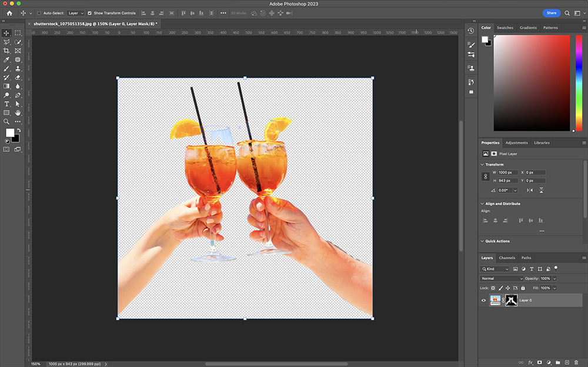Click the layer mask thumbnail of Layer 0
The image size is (588, 367).
511,301
